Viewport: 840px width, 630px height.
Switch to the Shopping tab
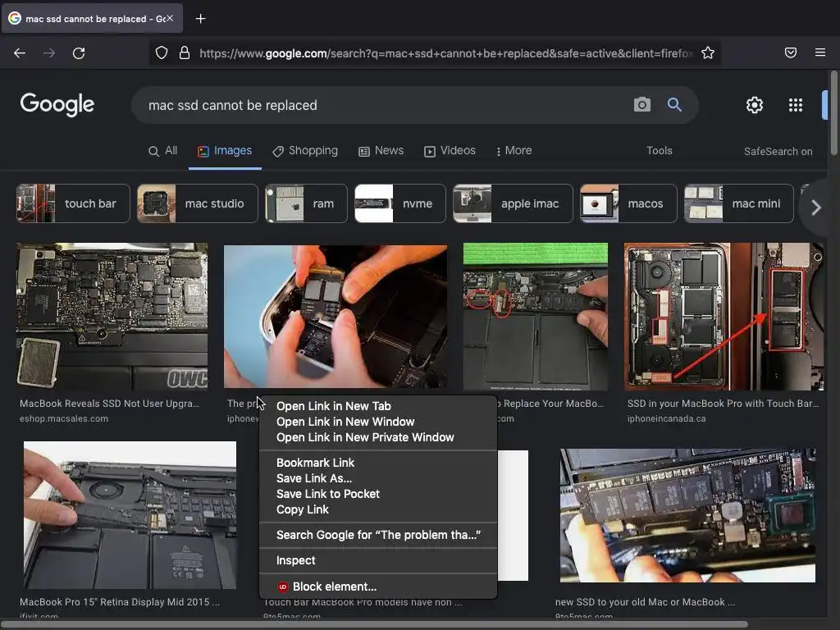305,151
